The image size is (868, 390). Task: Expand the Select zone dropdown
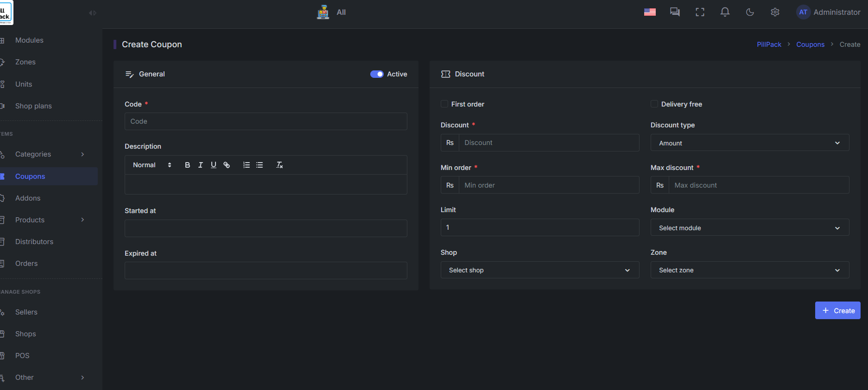point(749,270)
